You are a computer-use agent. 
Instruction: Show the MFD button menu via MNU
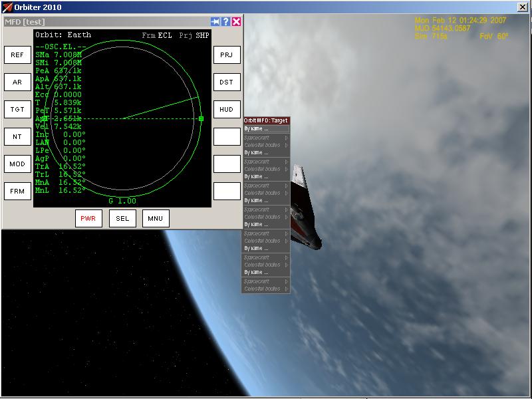pyautogui.click(x=156, y=219)
